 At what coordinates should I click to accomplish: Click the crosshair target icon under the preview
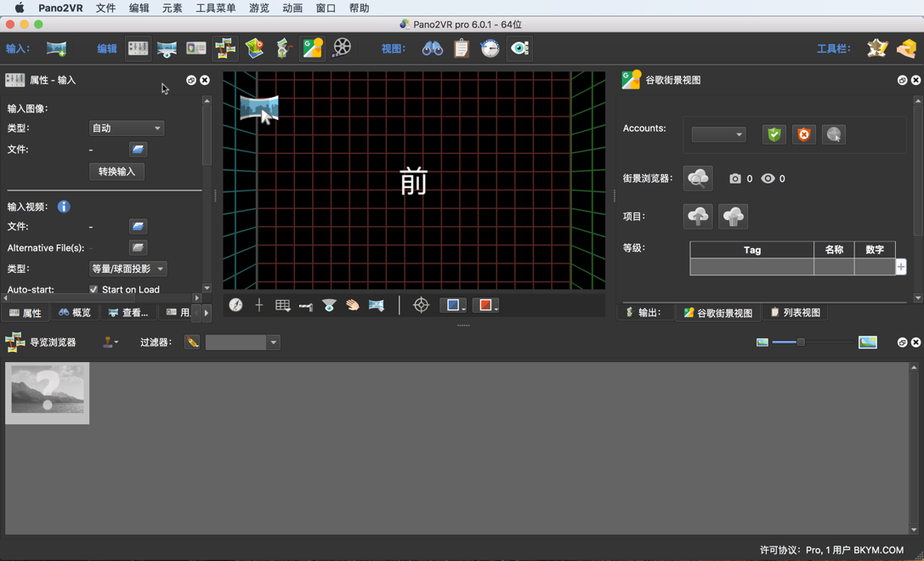tap(420, 304)
